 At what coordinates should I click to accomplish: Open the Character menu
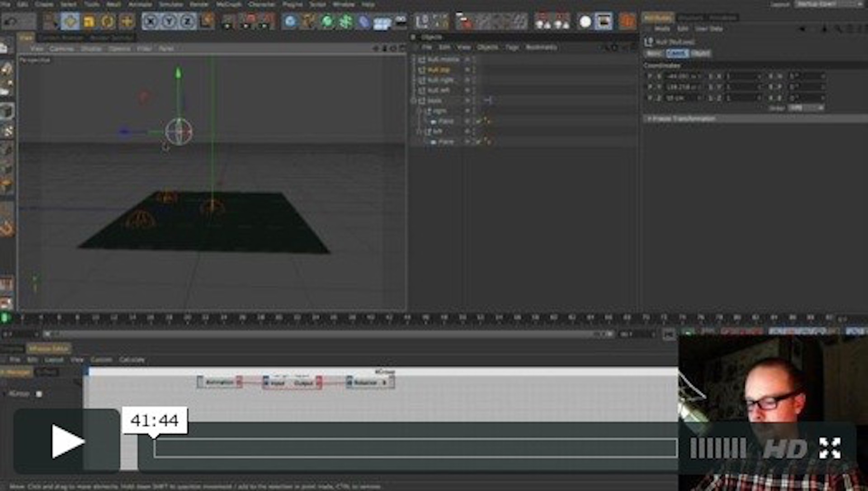click(261, 5)
